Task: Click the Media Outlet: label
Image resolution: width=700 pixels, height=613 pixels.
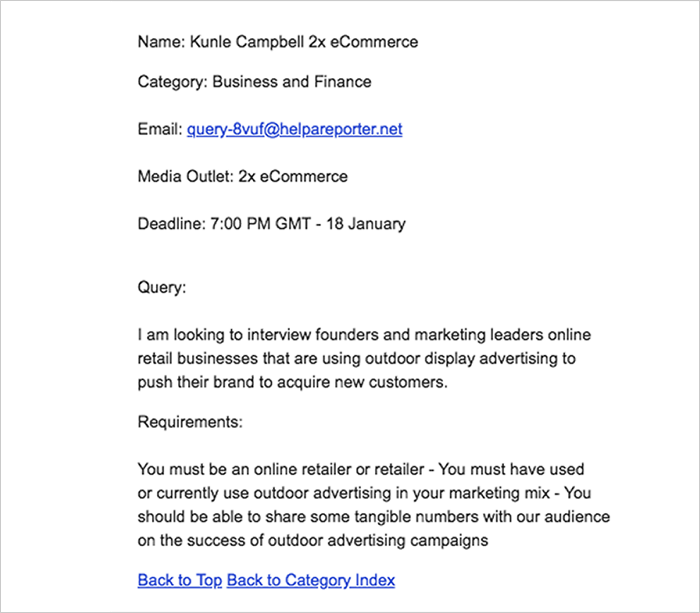Action: [x=185, y=176]
